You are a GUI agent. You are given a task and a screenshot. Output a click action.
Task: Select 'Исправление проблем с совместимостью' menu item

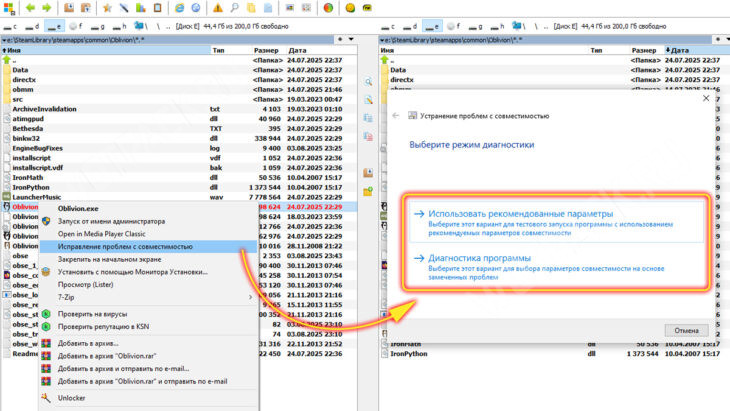148,247
